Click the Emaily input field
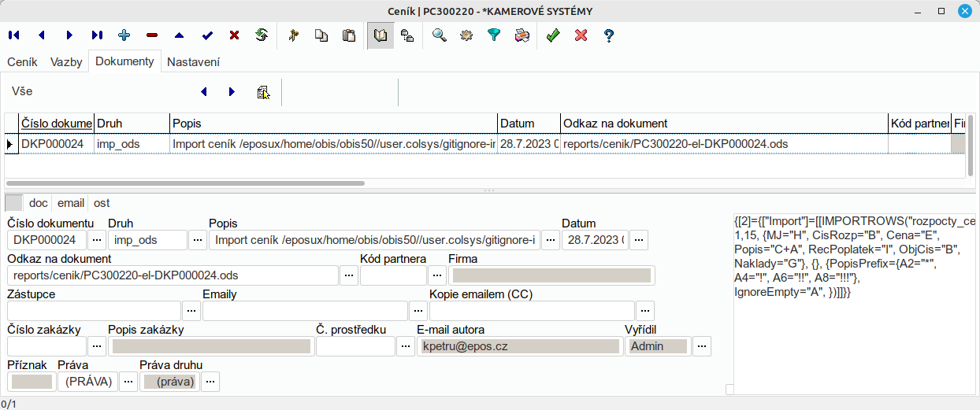 click(305, 311)
